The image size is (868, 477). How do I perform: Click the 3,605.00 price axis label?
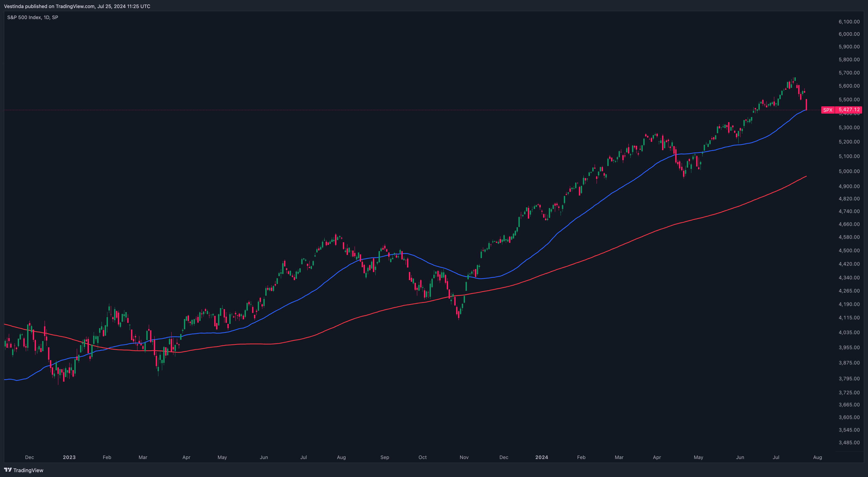point(849,417)
